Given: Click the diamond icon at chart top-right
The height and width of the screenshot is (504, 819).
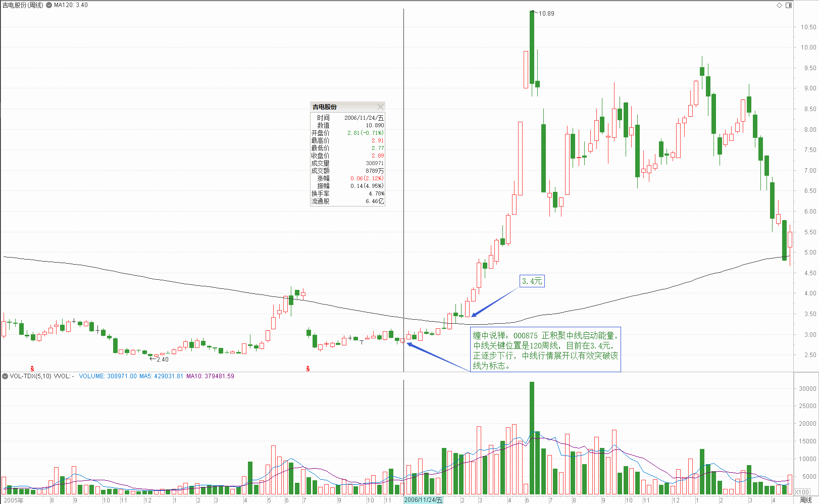Looking at the screenshot, I should [779, 5].
